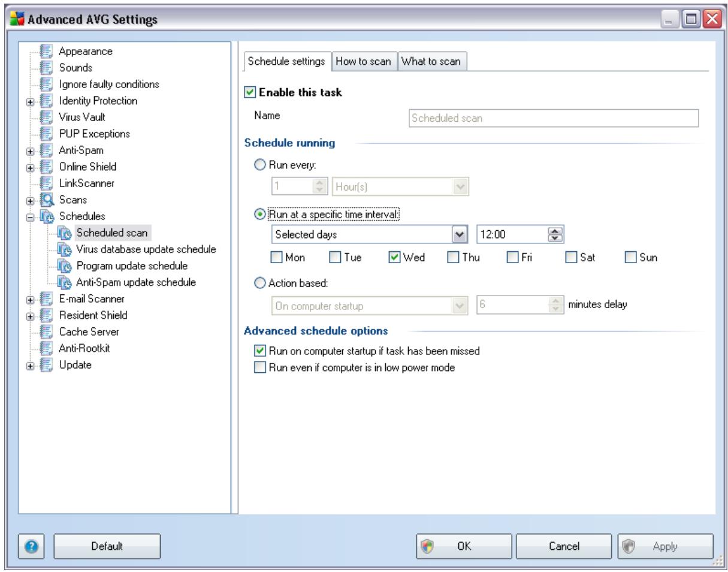This screenshot has height=572, width=728.
Task: Click the Default button
Action: pos(108,546)
